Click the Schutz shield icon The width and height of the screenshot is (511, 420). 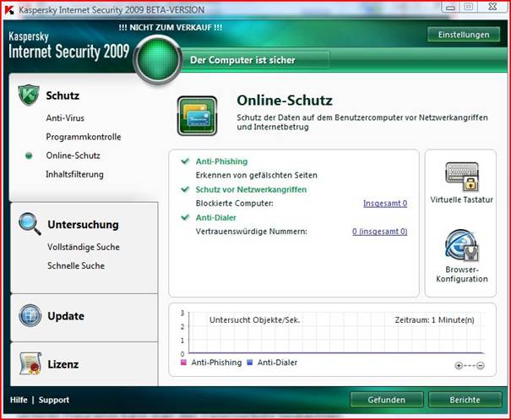(x=29, y=95)
